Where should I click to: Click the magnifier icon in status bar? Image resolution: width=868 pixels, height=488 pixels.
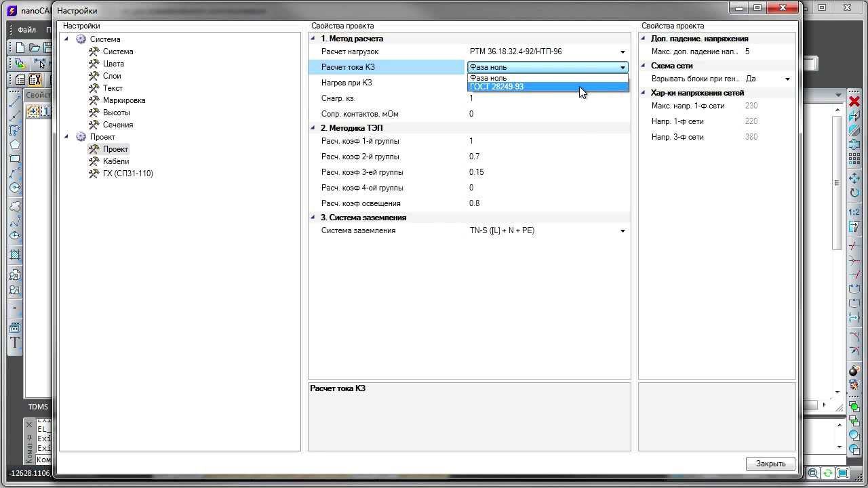(813, 473)
